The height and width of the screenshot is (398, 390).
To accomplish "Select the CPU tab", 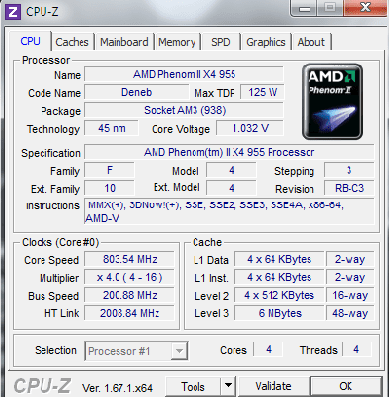I will [x=30, y=41].
